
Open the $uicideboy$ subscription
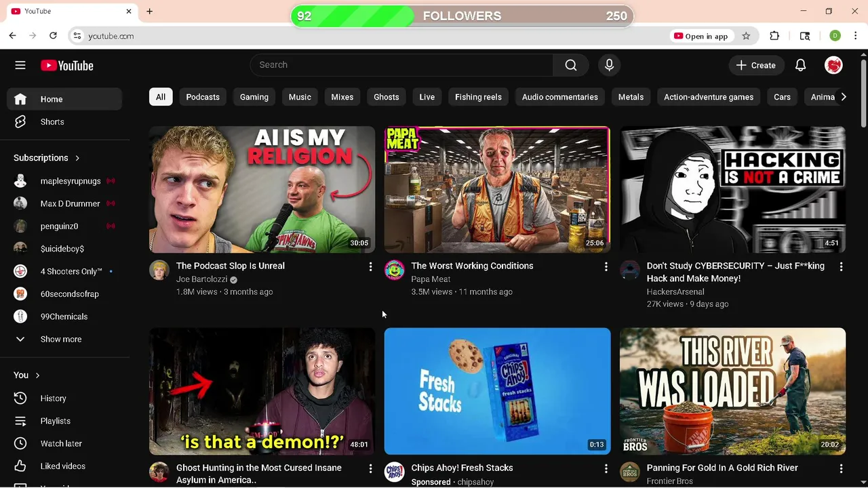pos(64,249)
